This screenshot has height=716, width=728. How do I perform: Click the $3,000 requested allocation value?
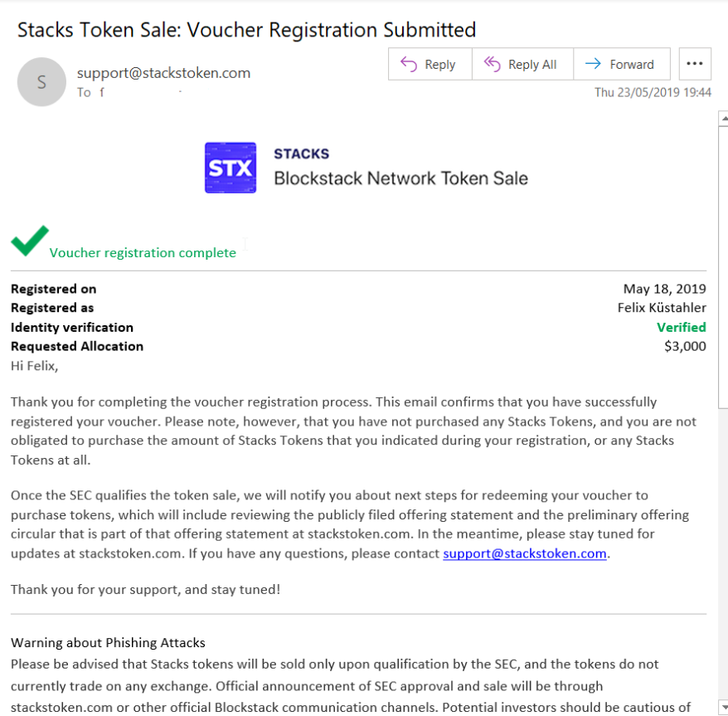(685, 346)
